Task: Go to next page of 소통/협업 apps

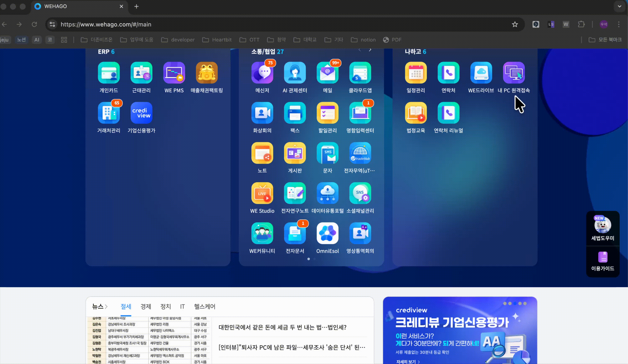Action: click(370, 50)
